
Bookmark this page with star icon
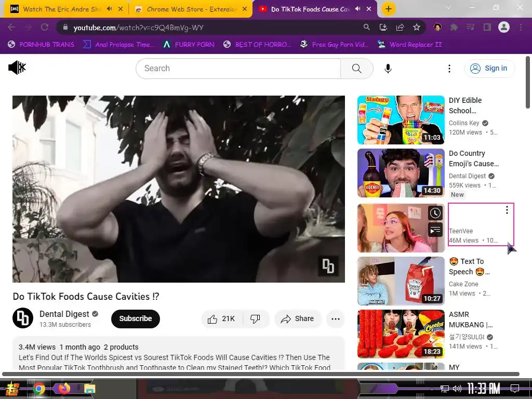(x=417, y=28)
